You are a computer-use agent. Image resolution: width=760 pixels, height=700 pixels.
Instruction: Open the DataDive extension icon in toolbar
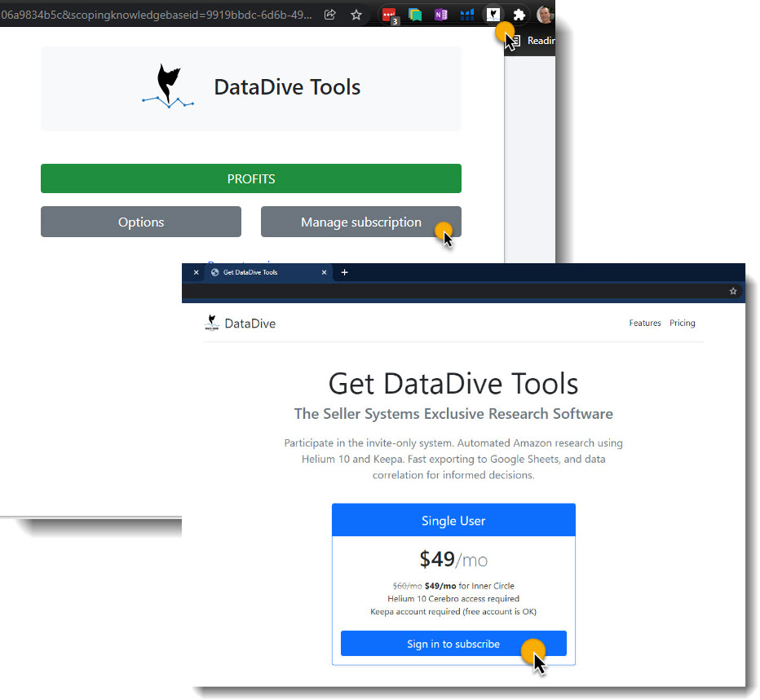coord(493,15)
